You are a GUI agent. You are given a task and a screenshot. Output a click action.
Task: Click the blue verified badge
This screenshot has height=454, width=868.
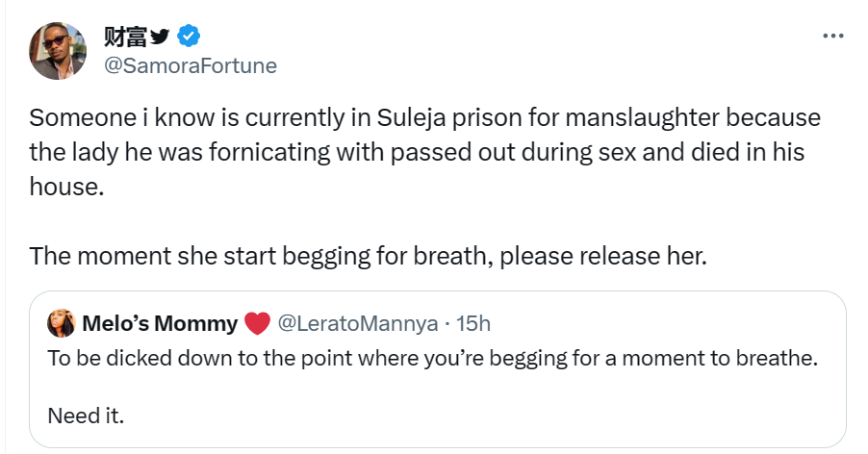[191, 37]
